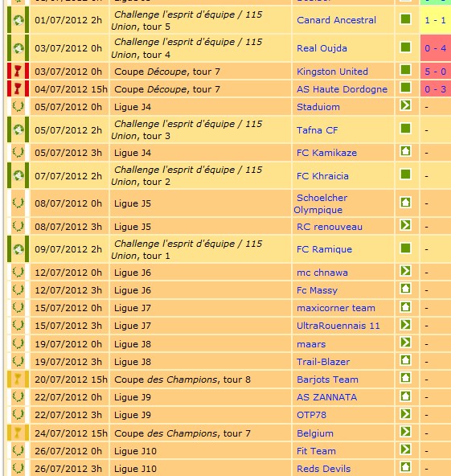Click the home icon for Reds Devils match
The image size is (451, 476).
tap(405, 467)
